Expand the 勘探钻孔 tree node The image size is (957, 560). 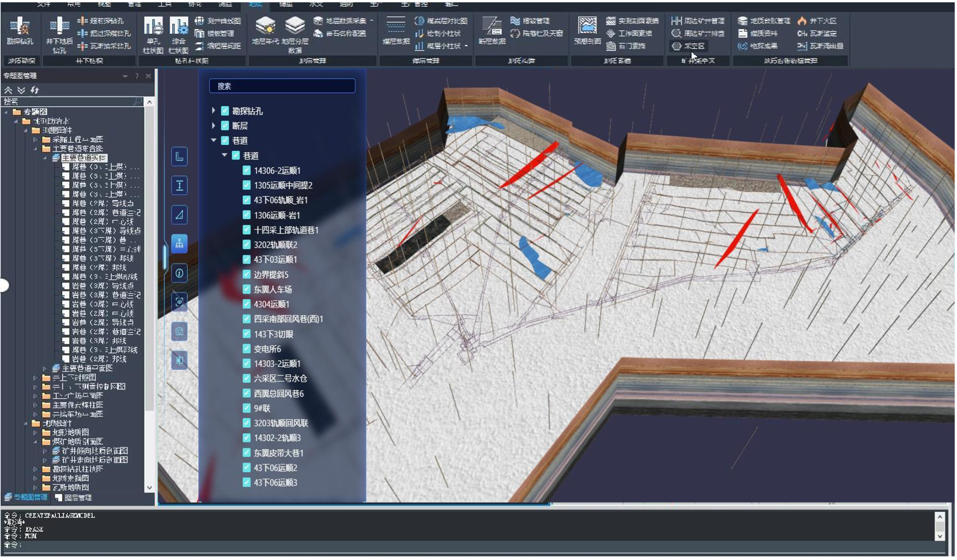(213, 111)
